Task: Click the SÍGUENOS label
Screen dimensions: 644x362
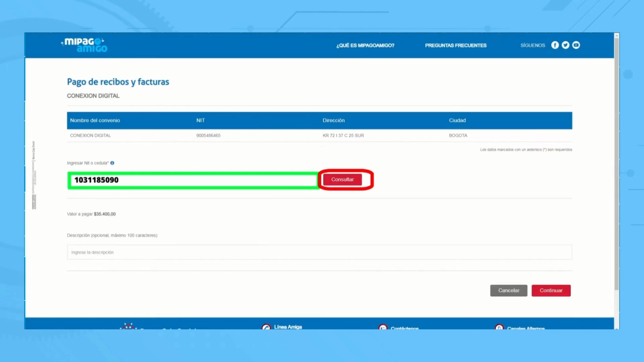Action: 533,46
